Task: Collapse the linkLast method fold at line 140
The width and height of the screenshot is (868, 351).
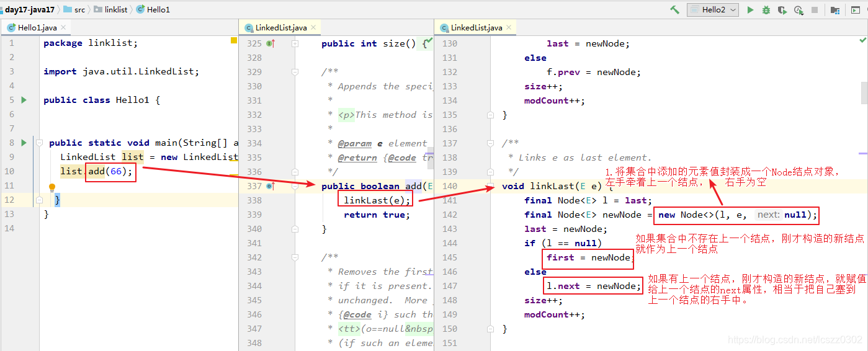Action: pyautogui.click(x=490, y=186)
